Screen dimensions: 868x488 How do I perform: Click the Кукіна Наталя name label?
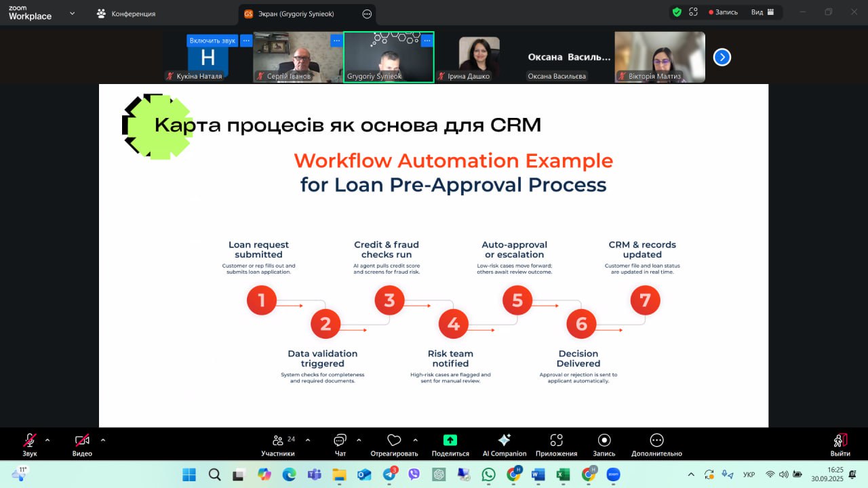click(x=199, y=77)
